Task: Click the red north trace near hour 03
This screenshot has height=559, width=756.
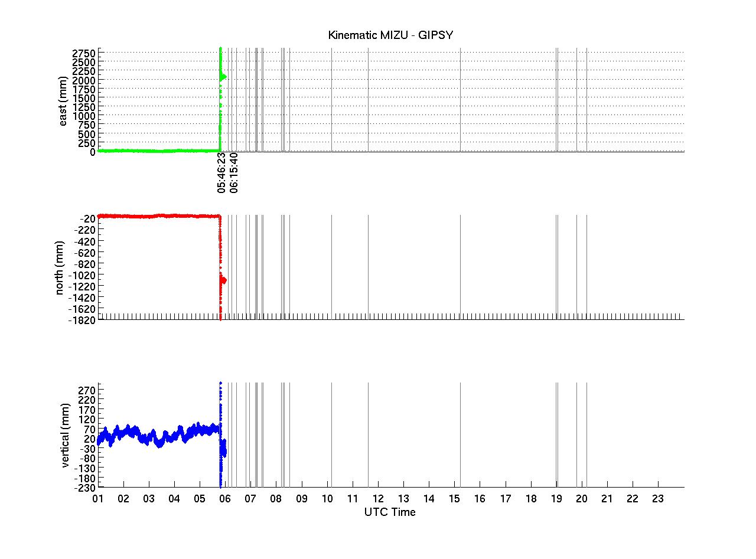Action: pos(149,217)
